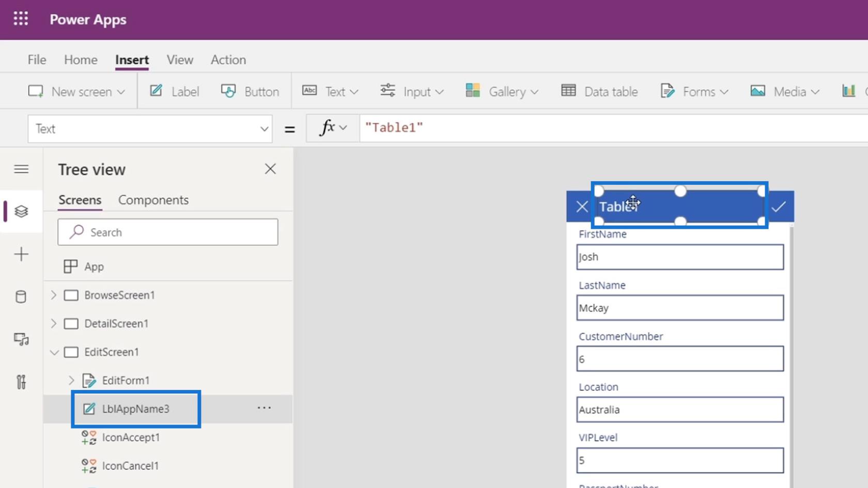This screenshot has width=868, height=488.
Task: Click the cancel X icon on form
Action: coord(582,207)
